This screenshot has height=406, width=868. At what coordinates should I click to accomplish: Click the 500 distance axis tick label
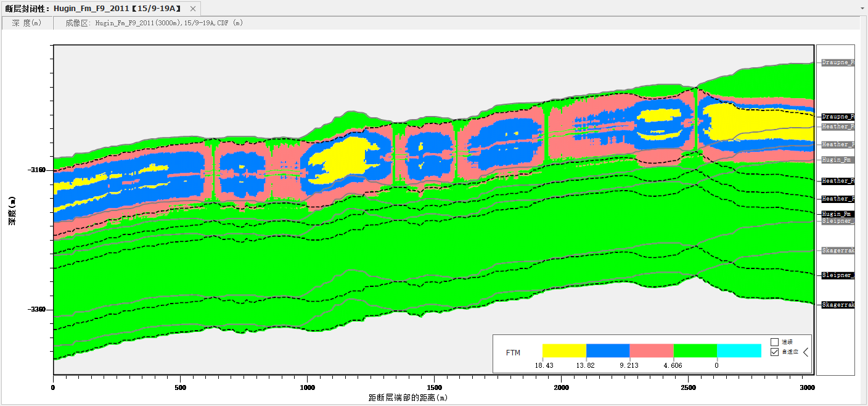[180, 387]
